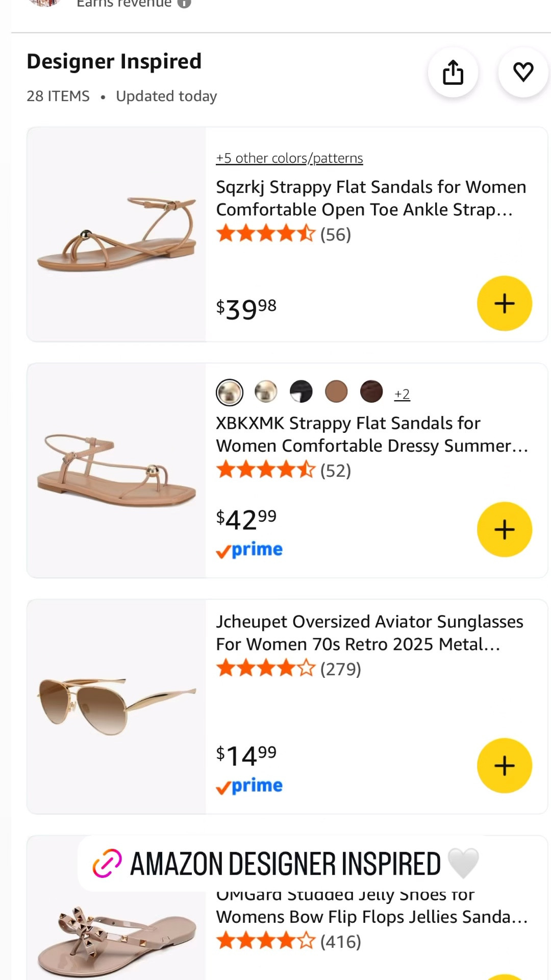Favorite the list using the heart icon
The height and width of the screenshot is (980, 551).
(x=523, y=72)
